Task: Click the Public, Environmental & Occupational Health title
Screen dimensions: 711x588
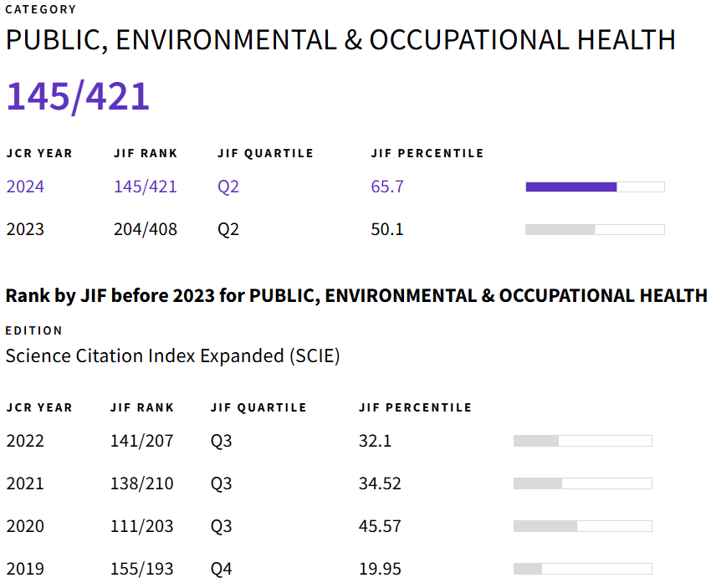Action: (340, 40)
